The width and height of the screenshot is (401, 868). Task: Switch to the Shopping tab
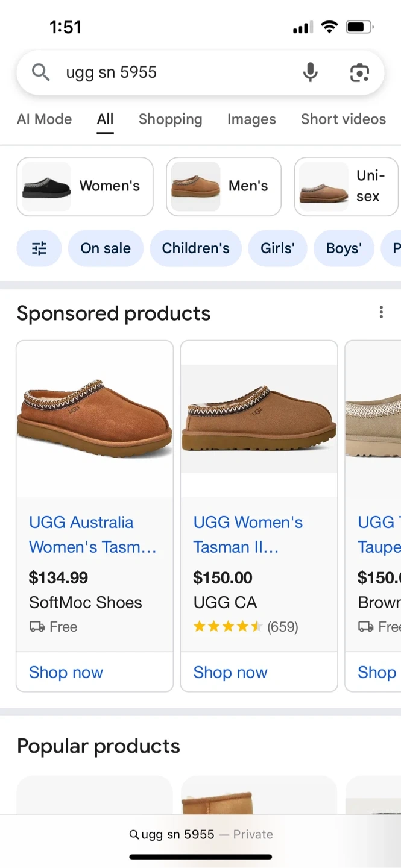pyautogui.click(x=170, y=119)
